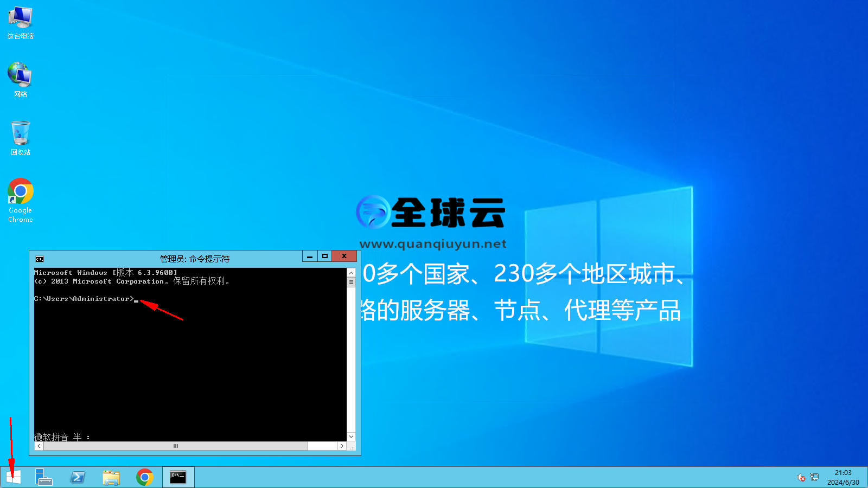The width and height of the screenshot is (868, 488).
Task: Click the console vertical scrollbar thumb
Action: (x=351, y=282)
